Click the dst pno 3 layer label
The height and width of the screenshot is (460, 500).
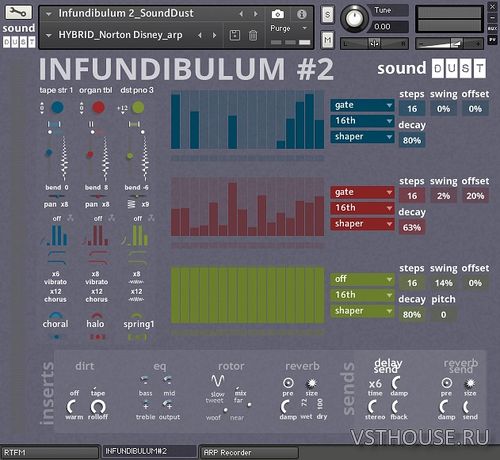pyautogui.click(x=137, y=90)
